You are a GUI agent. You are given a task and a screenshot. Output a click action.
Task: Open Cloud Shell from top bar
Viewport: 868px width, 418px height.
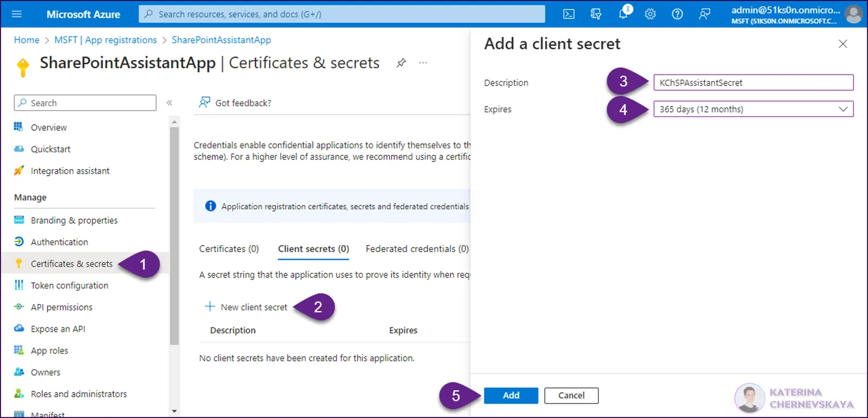tap(569, 14)
